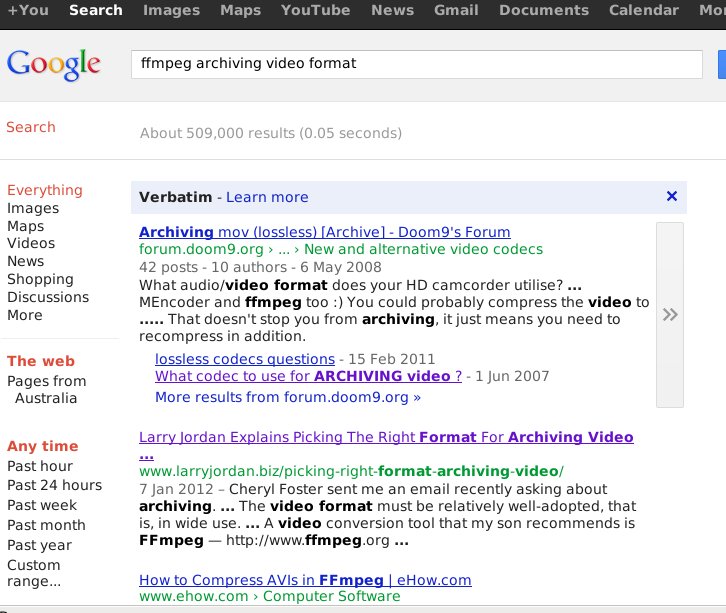Viewport: 726px width, 613px height.
Task: Open News in the top navigation bar
Action: 392,10
